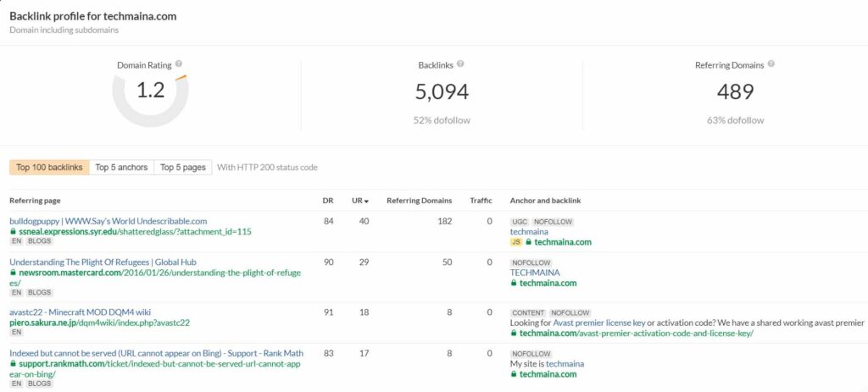Click the 63% dofollow text

735,120
